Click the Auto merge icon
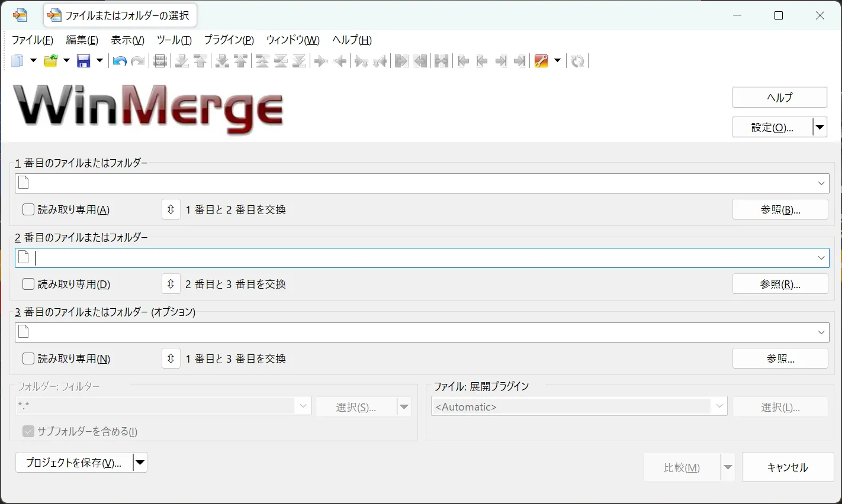This screenshot has width=842, height=504. (x=442, y=60)
